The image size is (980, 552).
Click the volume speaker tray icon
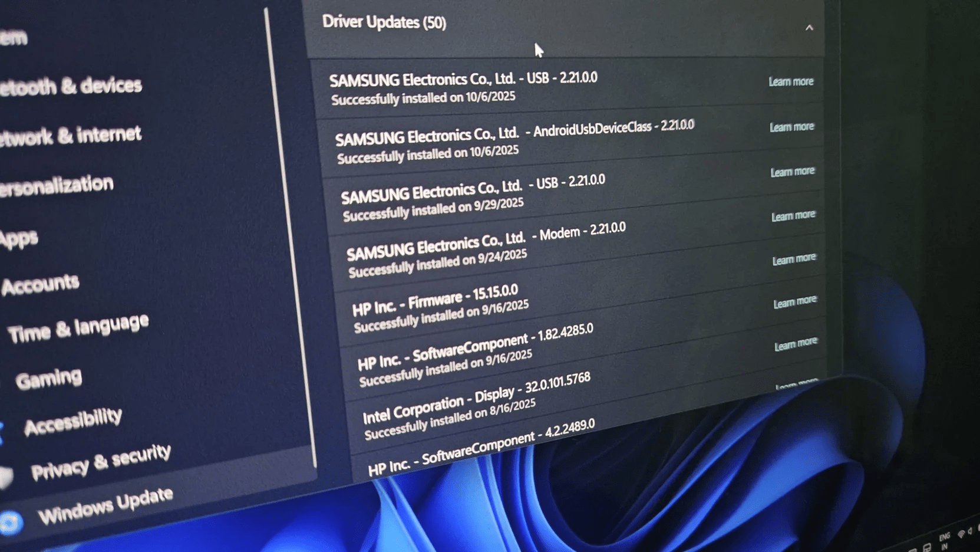point(970,531)
